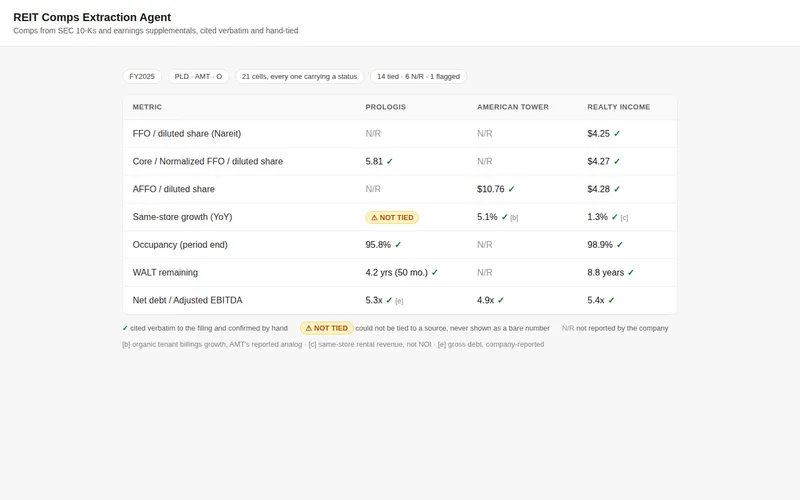
Task: Click the Prologis column header
Action: point(386,107)
